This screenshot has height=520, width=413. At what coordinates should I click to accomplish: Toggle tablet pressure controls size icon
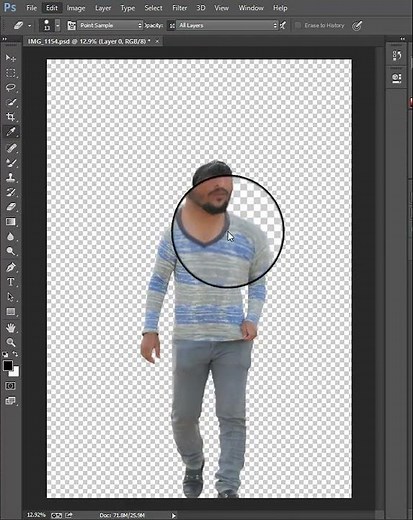point(357,25)
